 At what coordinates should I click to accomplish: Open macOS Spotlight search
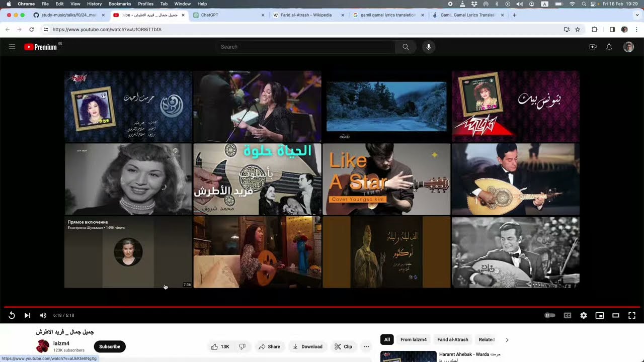(x=584, y=4)
